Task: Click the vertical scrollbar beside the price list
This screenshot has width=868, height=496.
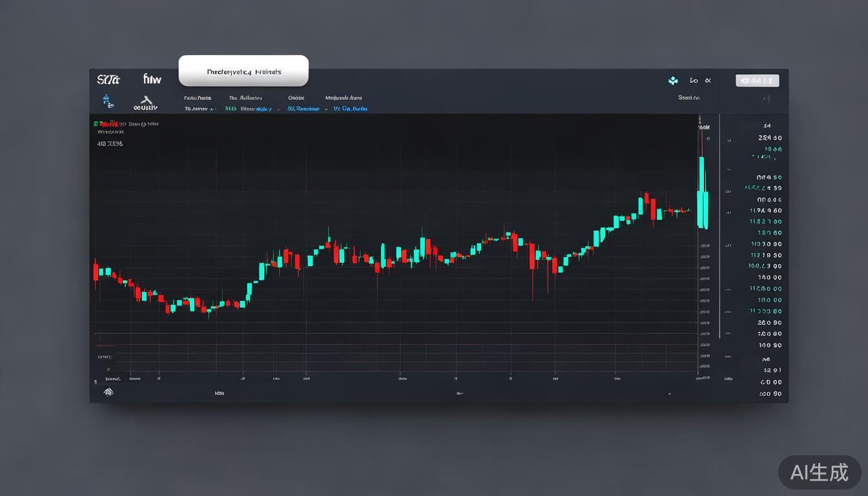Action: coord(719,226)
